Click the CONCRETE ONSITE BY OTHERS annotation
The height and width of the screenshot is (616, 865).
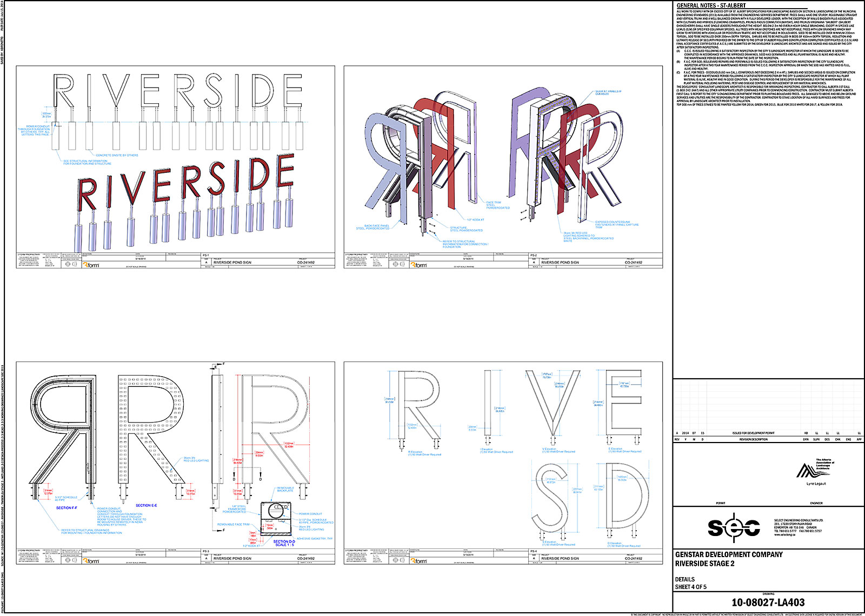coord(117,155)
